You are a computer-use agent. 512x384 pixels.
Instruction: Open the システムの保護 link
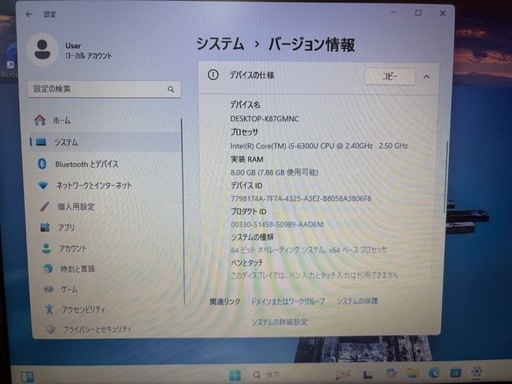[x=357, y=301]
